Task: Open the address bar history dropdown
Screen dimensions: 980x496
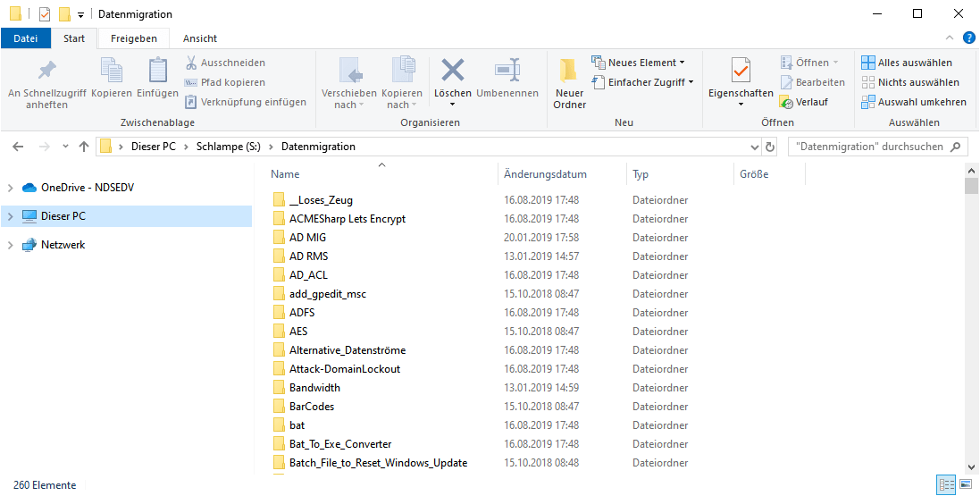Action: click(x=752, y=147)
